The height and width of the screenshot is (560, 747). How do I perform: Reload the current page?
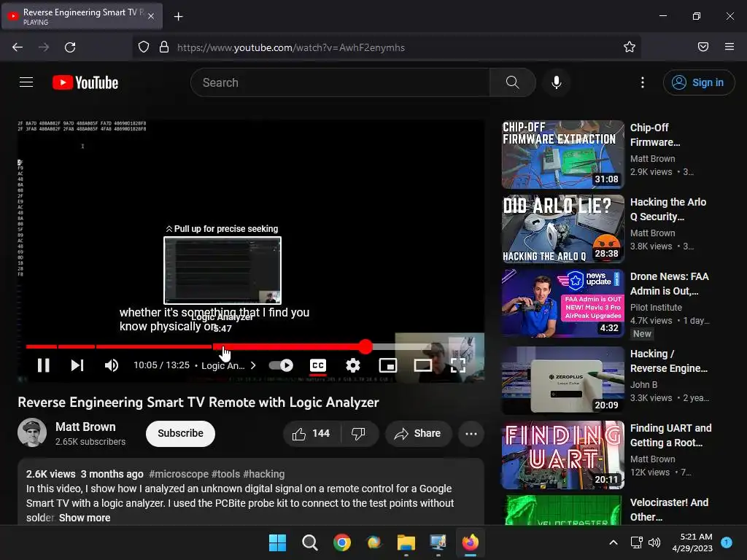70,47
